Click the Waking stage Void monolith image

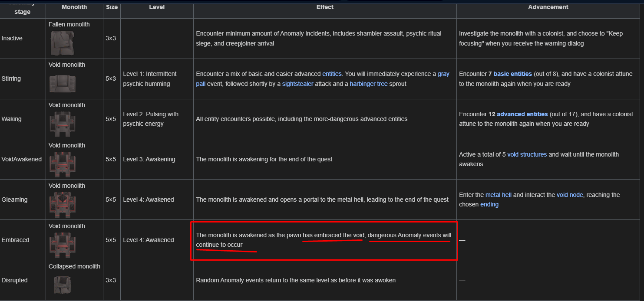[62, 124]
